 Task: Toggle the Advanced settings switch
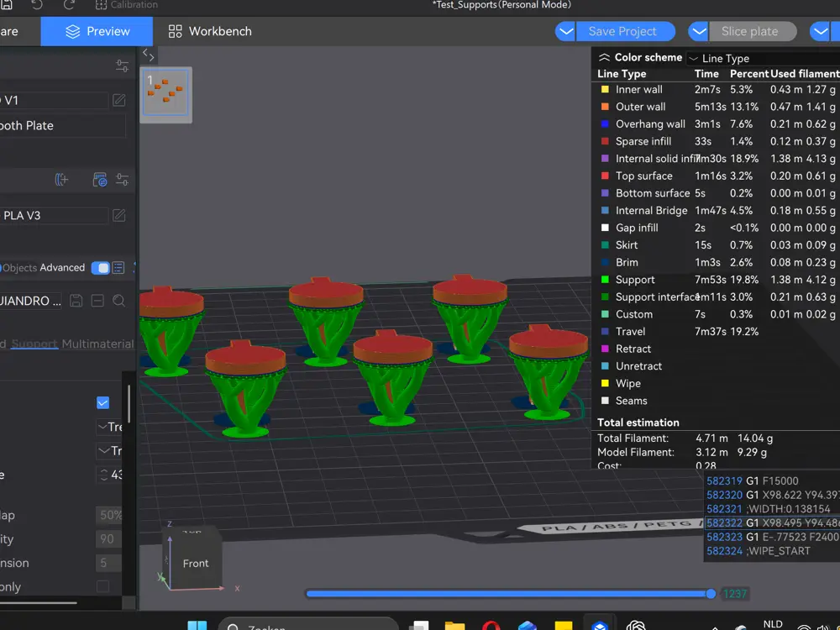tap(100, 268)
